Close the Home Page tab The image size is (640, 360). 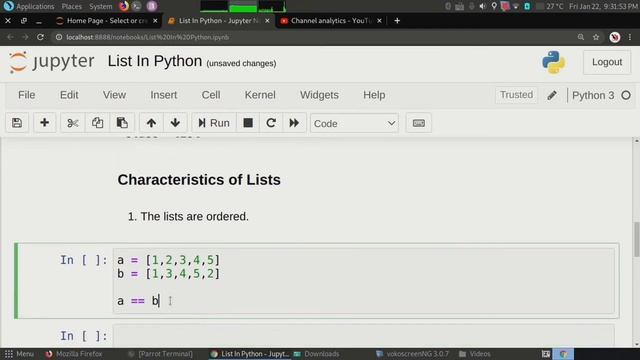pos(155,20)
